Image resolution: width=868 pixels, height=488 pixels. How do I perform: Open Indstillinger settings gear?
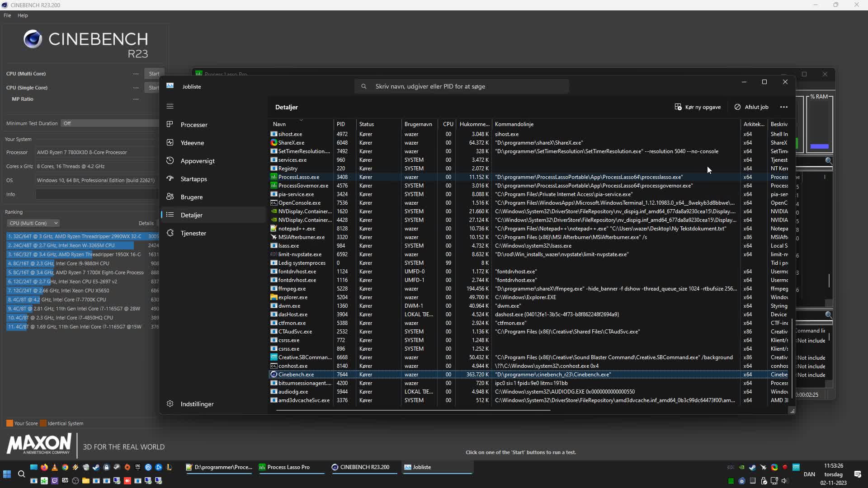(x=170, y=404)
